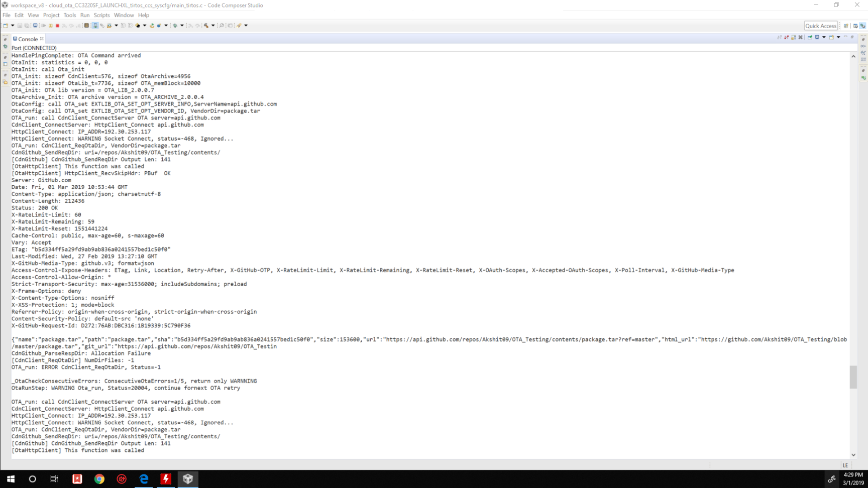Image resolution: width=868 pixels, height=488 pixels.
Task: Expand the dropdown next to the pencil icon
Action: 246,26
